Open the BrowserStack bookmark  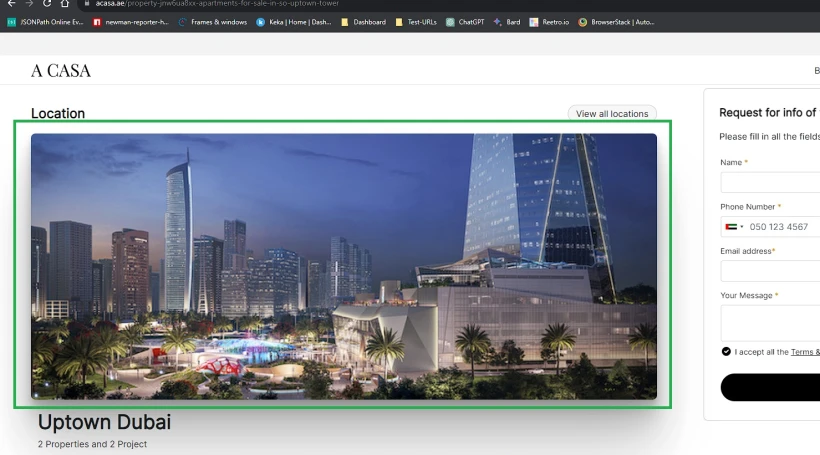[616, 22]
